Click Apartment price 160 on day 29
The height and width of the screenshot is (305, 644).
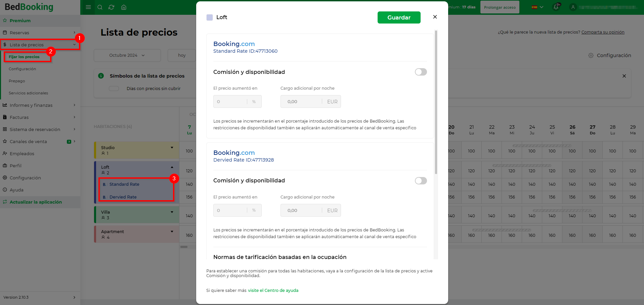[633, 235]
